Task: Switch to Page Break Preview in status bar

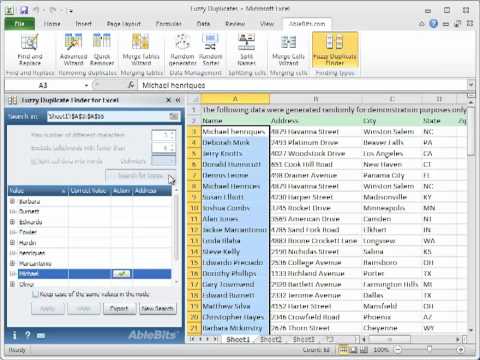Action: pyautogui.click(x=364, y=349)
